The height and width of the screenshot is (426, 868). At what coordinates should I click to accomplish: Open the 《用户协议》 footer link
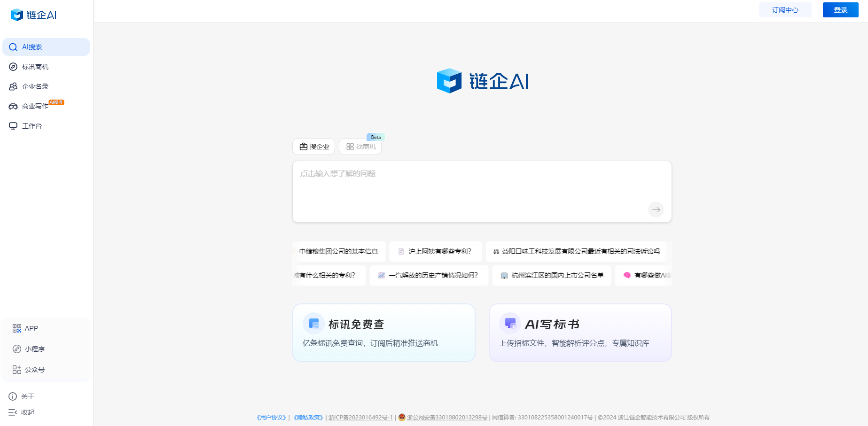[x=271, y=418]
